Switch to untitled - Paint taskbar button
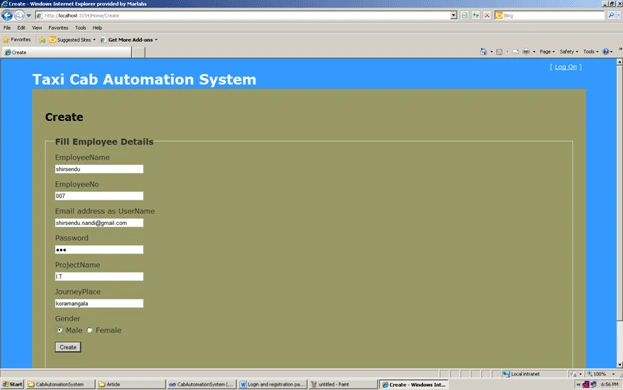Image resolution: width=623 pixels, height=390 pixels. click(x=343, y=384)
